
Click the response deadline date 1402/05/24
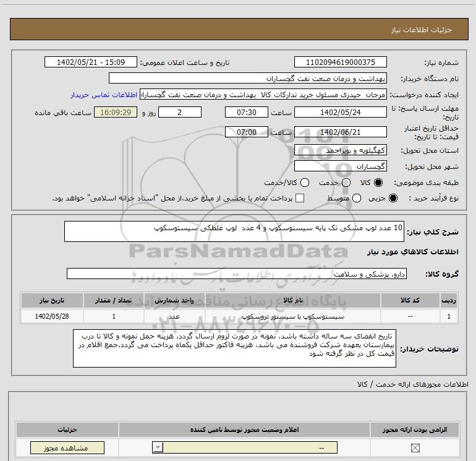pos(340,112)
